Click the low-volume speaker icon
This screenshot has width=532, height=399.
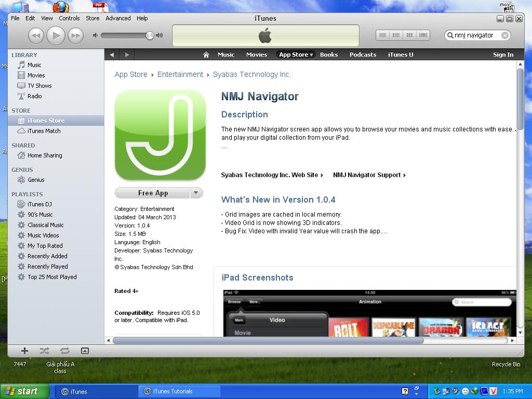coord(95,35)
